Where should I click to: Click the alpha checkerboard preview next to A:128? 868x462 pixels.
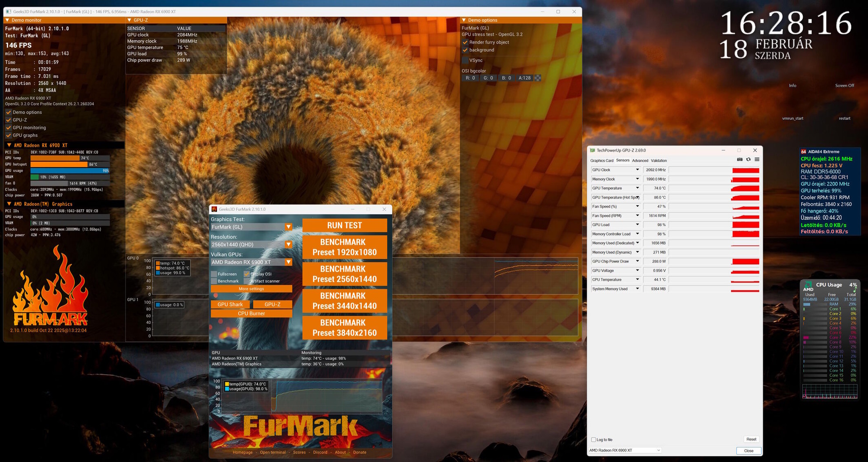point(538,78)
